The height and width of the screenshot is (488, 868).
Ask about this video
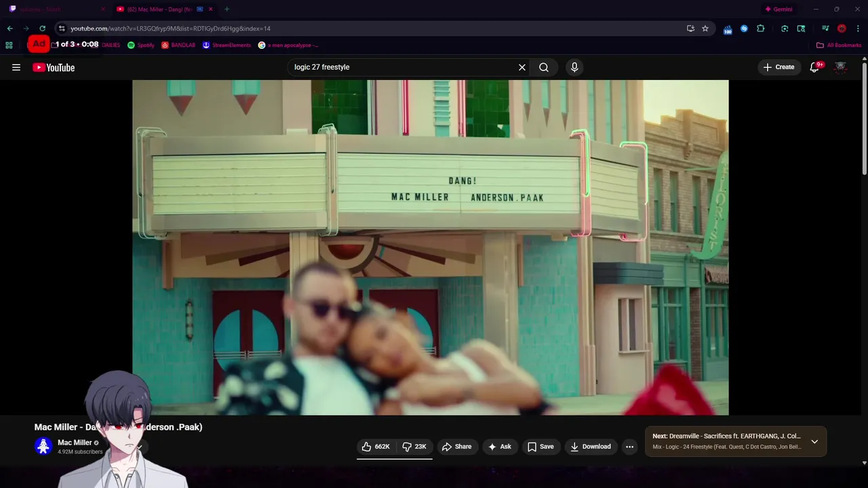[499, 447]
